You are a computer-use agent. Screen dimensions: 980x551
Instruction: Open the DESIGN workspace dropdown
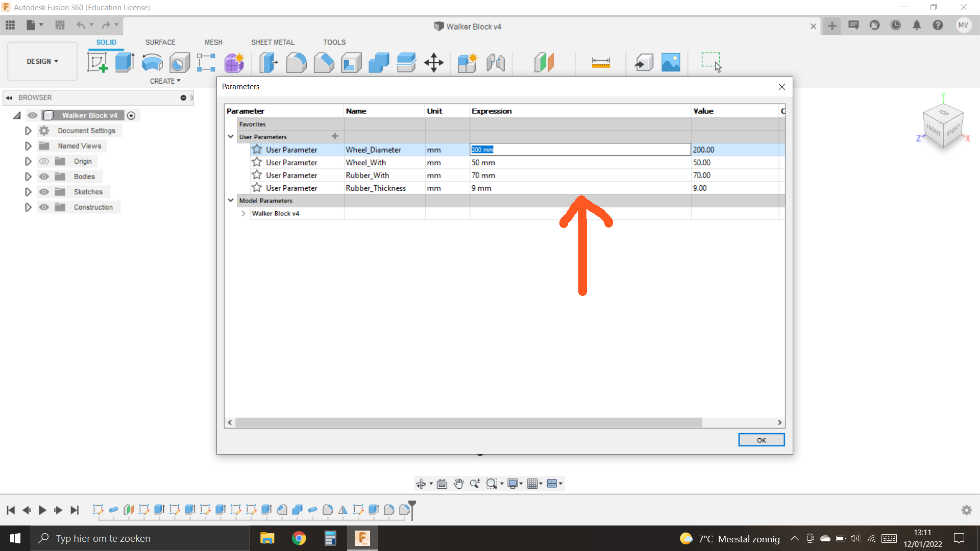coord(42,61)
